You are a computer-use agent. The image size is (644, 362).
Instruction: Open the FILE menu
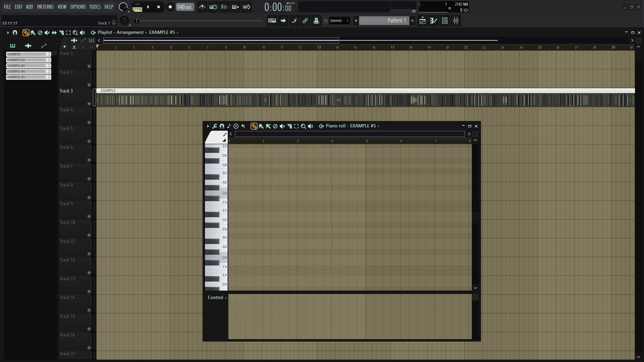click(x=7, y=7)
